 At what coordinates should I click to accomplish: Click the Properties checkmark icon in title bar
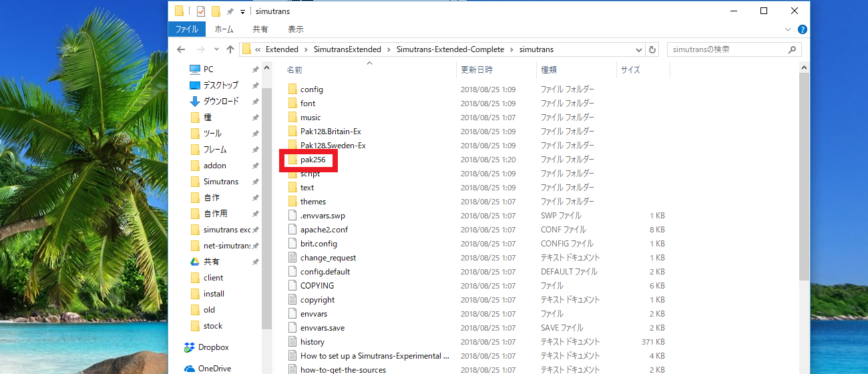(201, 11)
